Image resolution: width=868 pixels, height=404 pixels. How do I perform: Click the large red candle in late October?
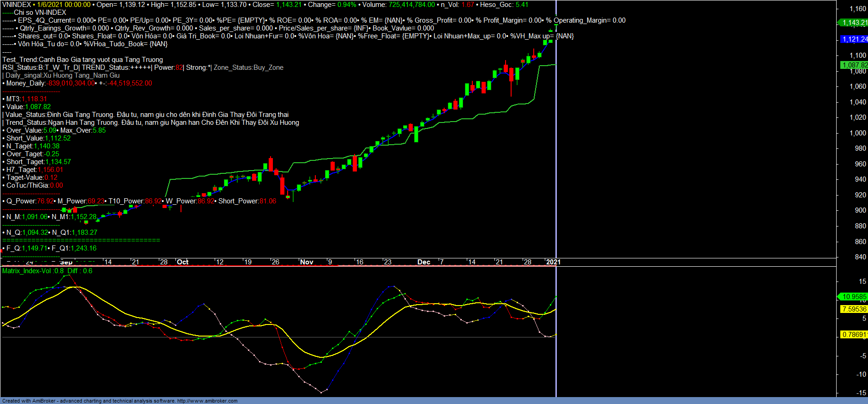point(282,185)
